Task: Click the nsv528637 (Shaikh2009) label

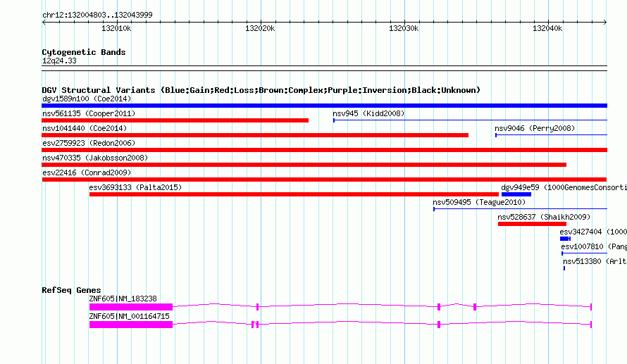Action: coord(544,217)
